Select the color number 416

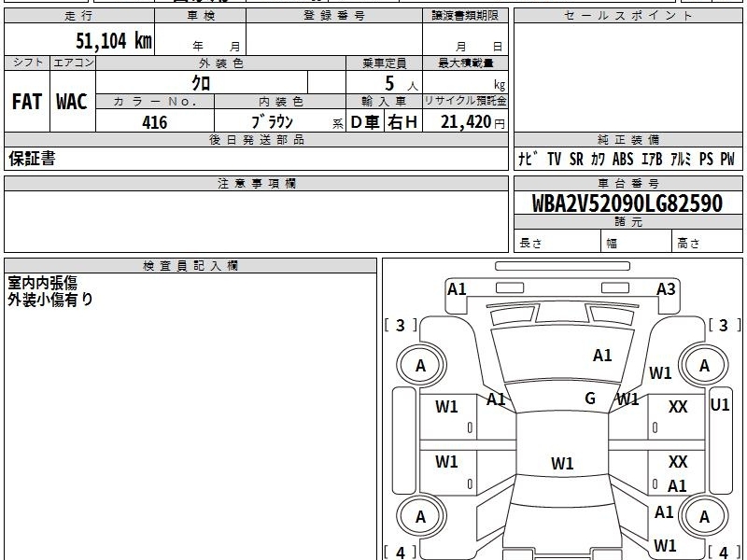click(x=155, y=122)
